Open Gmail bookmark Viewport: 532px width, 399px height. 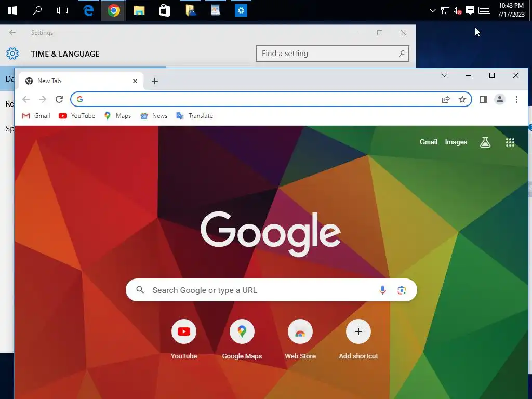pos(36,116)
